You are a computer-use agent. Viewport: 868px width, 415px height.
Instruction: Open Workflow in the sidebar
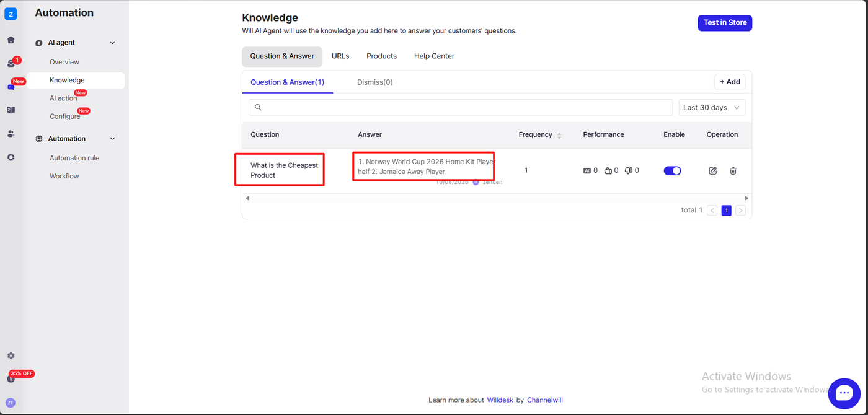pos(64,177)
